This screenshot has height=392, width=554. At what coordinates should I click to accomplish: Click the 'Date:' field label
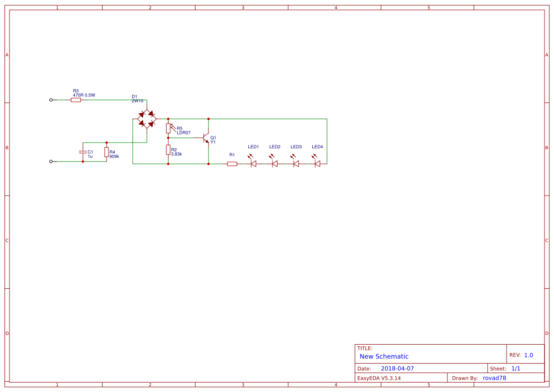pyautogui.click(x=364, y=369)
